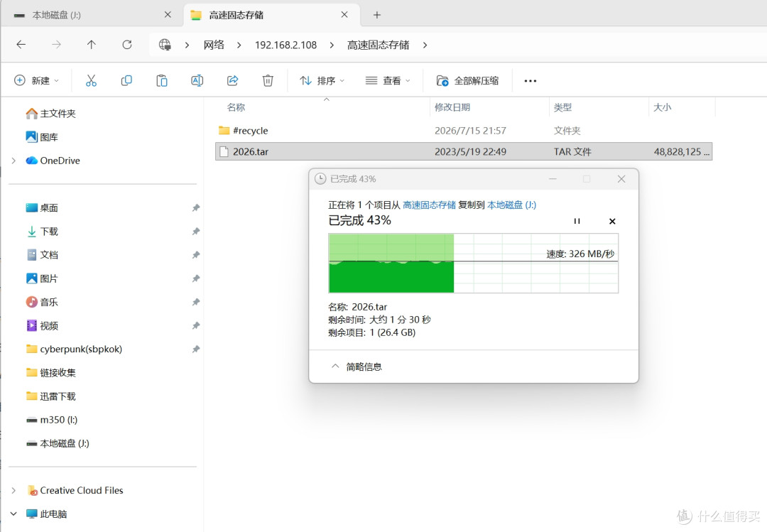Expand chevron after 网络 in address bar
The height and width of the screenshot is (532, 767).
(239, 45)
